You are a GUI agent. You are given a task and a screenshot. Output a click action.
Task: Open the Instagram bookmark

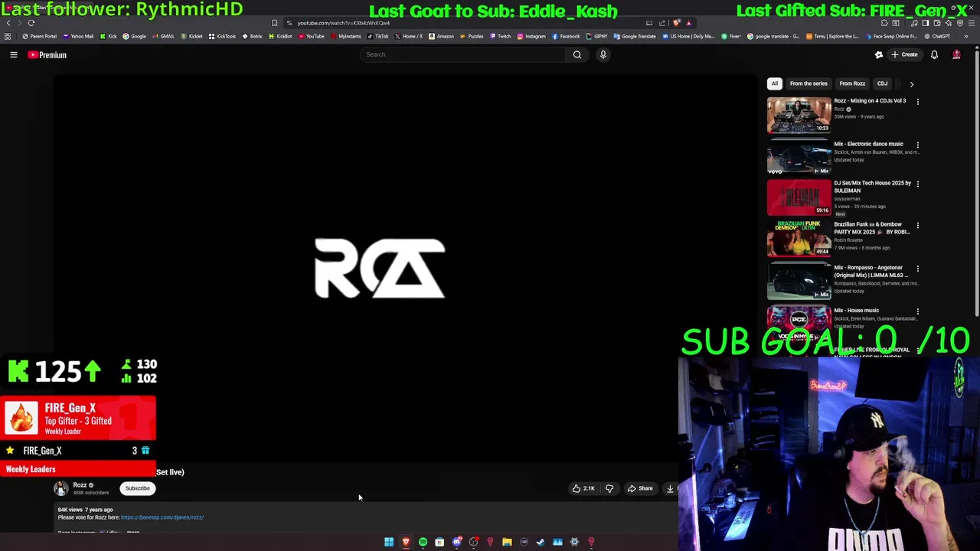531,36
